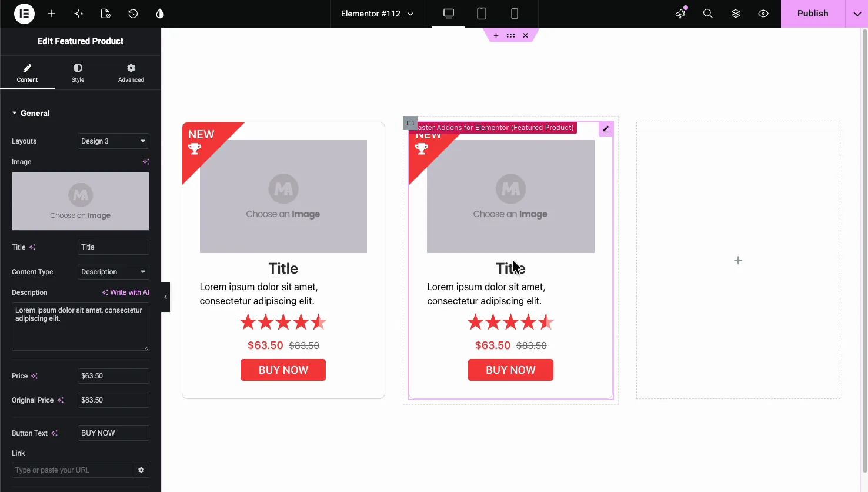Choose an image in the sidebar image picker
Image resolution: width=868 pixels, height=492 pixels.
pyautogui.click(x=81, y=201)
